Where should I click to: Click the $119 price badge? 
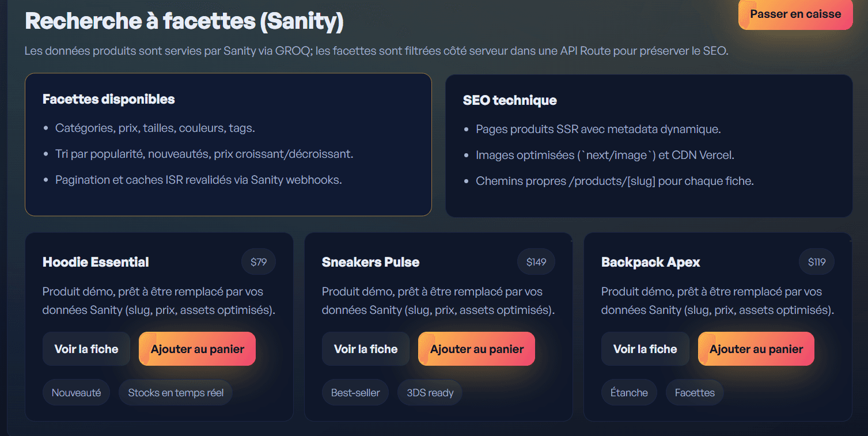click(x=817, y=262)
